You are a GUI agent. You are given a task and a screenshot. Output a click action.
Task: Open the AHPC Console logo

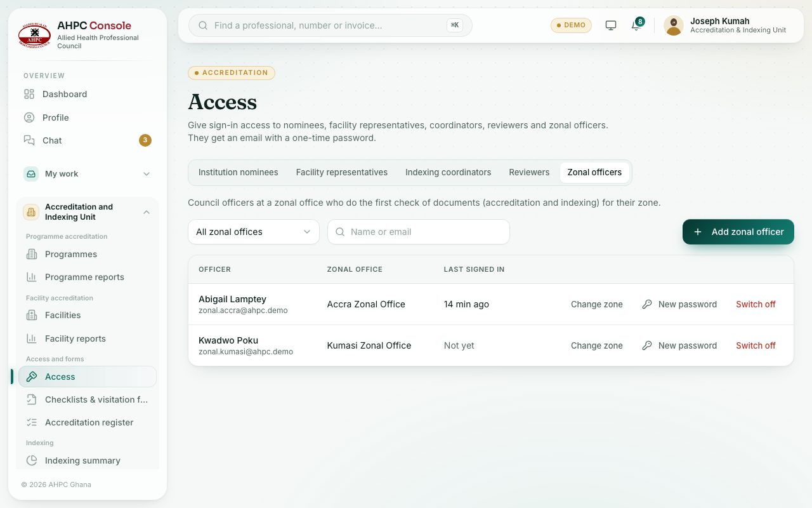point(34,34)
